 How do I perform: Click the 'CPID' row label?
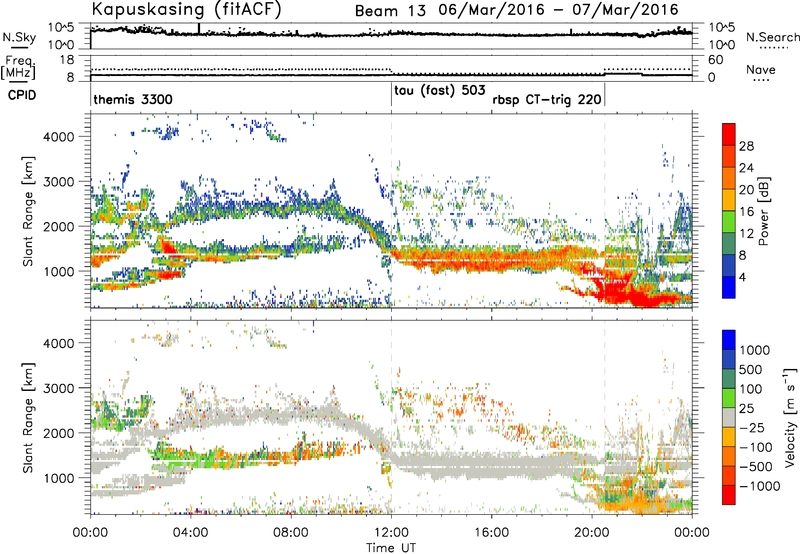tap(22, 95)
